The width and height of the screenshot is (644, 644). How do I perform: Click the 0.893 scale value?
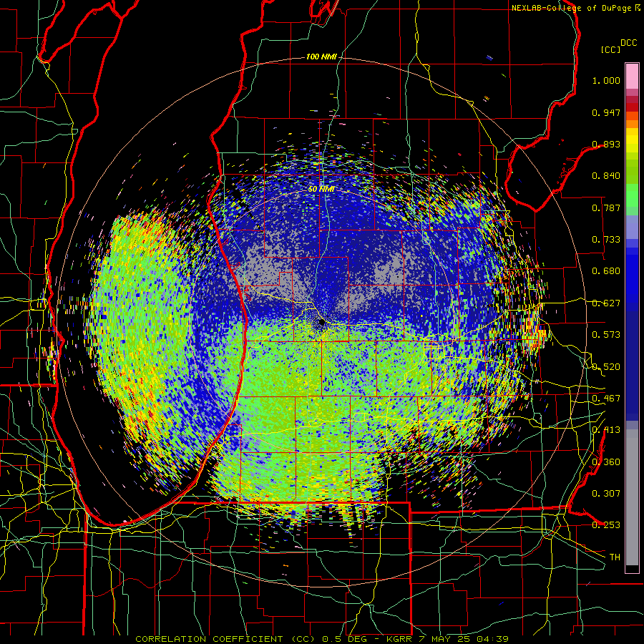coord(606,144)
